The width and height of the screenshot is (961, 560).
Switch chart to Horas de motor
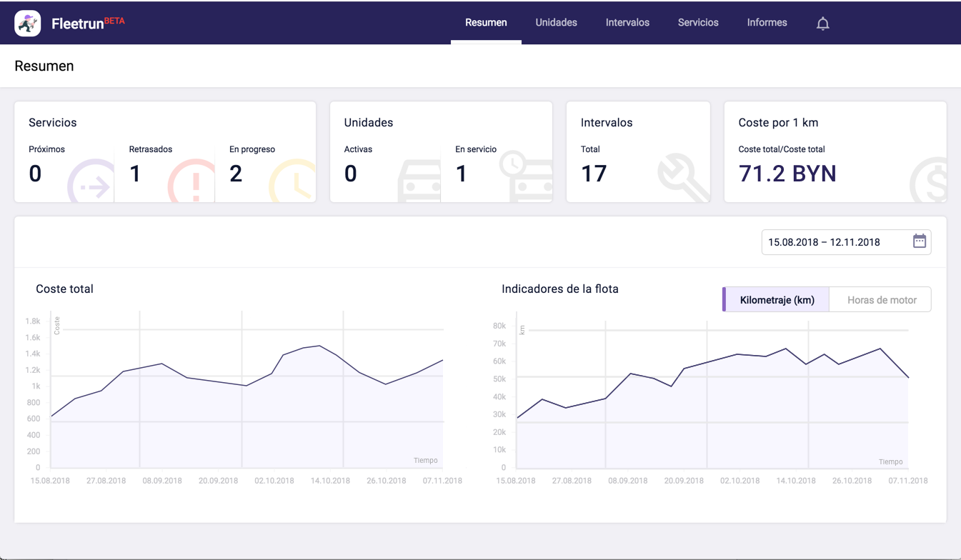tap(881, 300)
